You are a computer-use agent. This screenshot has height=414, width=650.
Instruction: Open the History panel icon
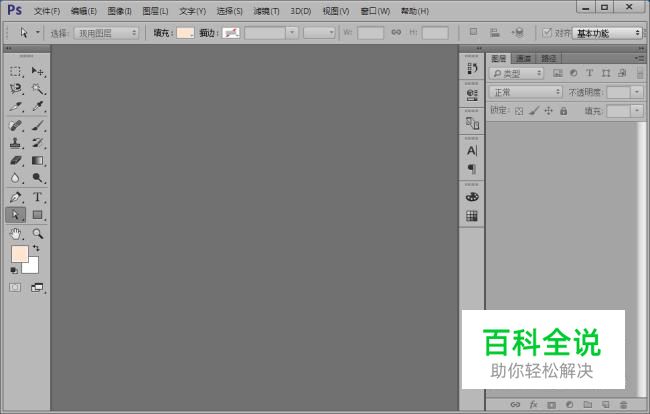tap(472, 68)
